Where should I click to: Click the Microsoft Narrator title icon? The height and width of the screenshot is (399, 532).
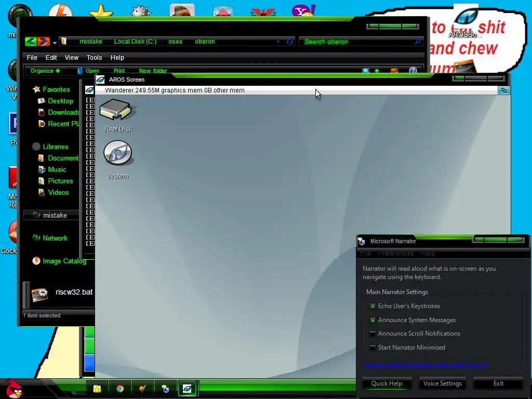[362, 241]
